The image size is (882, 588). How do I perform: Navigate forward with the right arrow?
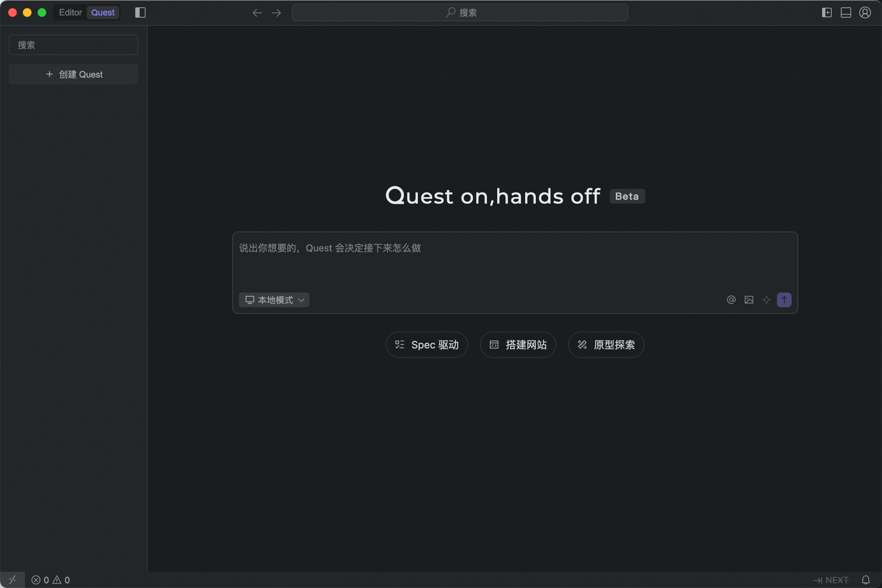pyautogui.click(x=276, y=13)
